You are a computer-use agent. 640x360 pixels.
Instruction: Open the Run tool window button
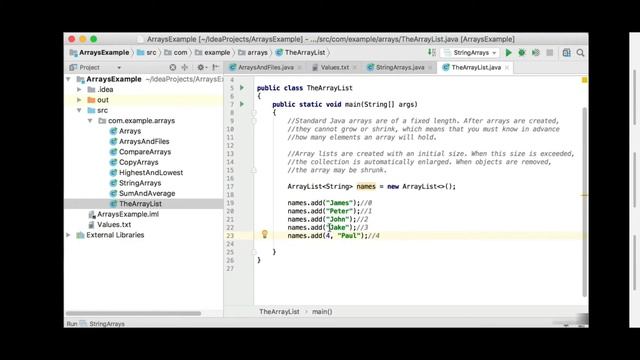coord(72,324)
